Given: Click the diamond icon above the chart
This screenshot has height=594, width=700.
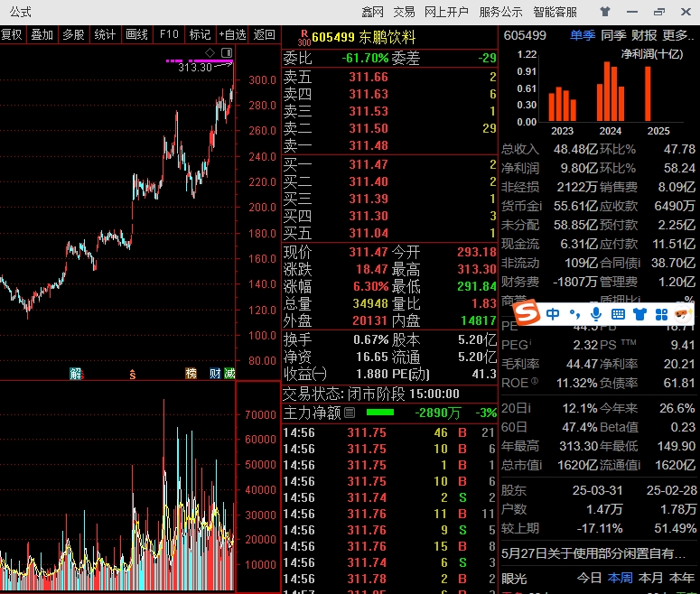Looking at the screenshot, I should coord(210,52).
